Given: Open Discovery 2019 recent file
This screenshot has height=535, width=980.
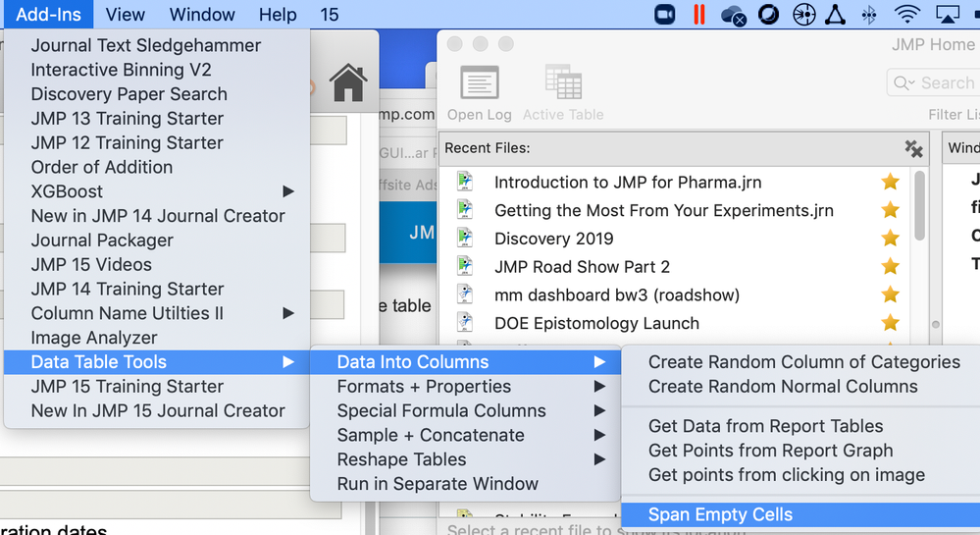Looking at the screenshot, I should [x=553, y=239].
